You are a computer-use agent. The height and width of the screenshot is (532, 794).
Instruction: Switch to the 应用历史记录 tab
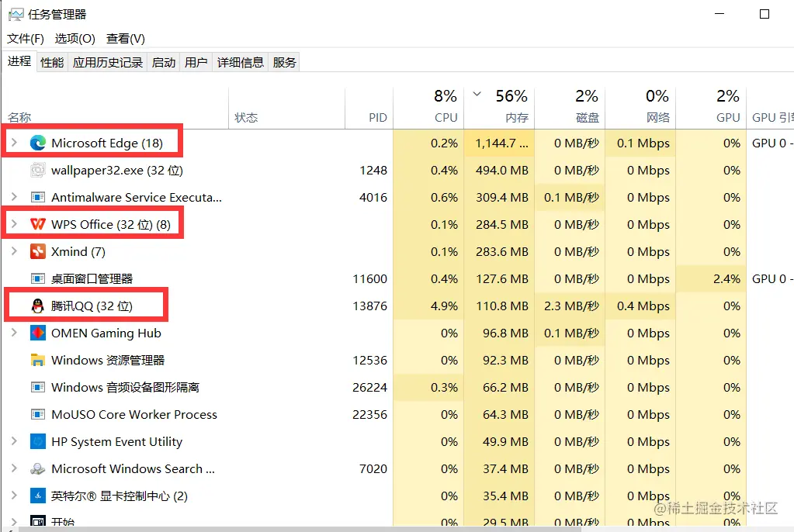pos(107,62)
